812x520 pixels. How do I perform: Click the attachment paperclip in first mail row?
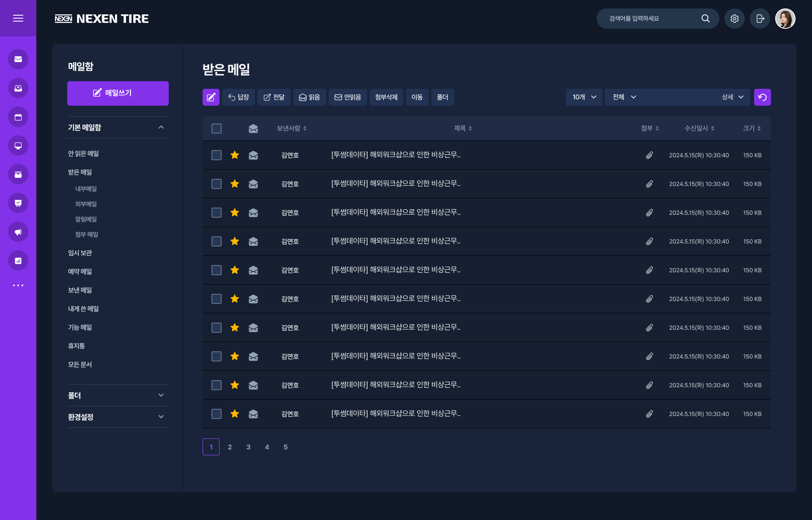point(649,155)
